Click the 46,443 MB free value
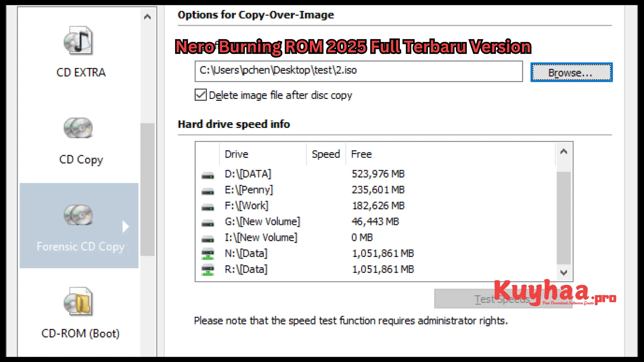 (x=375, y=222)
